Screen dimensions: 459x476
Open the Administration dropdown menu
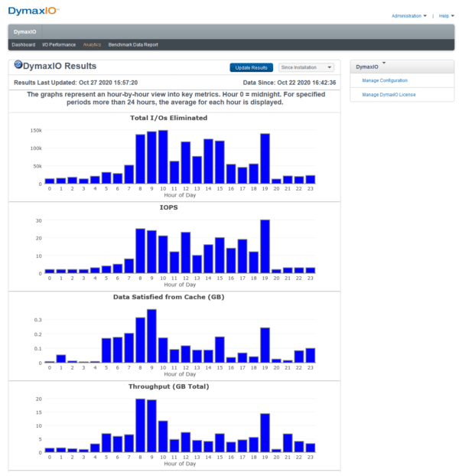(x=409, y=15)
